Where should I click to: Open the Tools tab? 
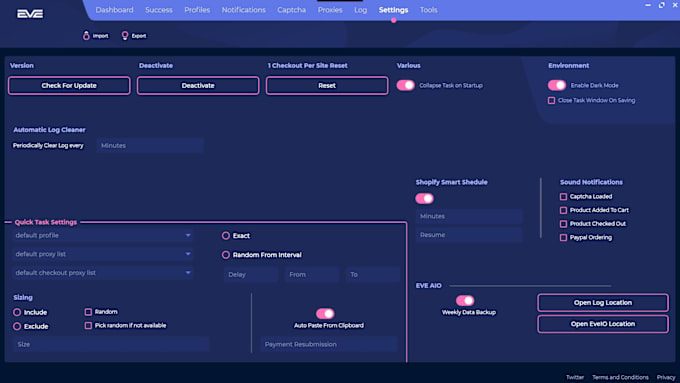click(428, 10)
